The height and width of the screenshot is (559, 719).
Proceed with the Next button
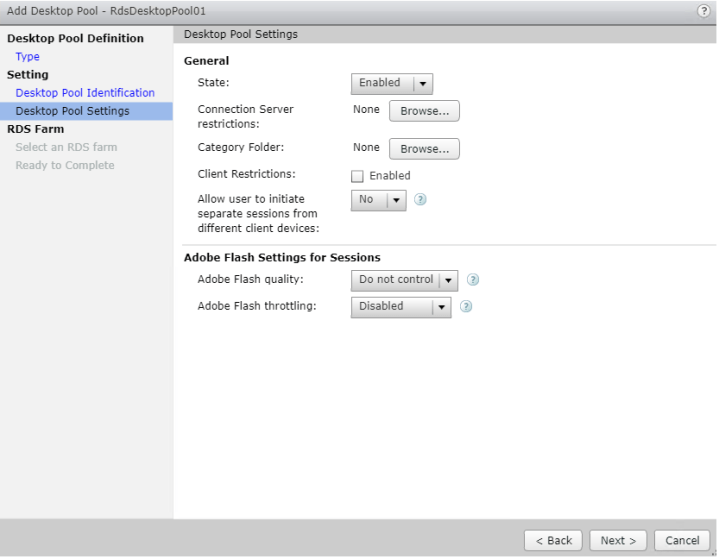click(618, 540)
